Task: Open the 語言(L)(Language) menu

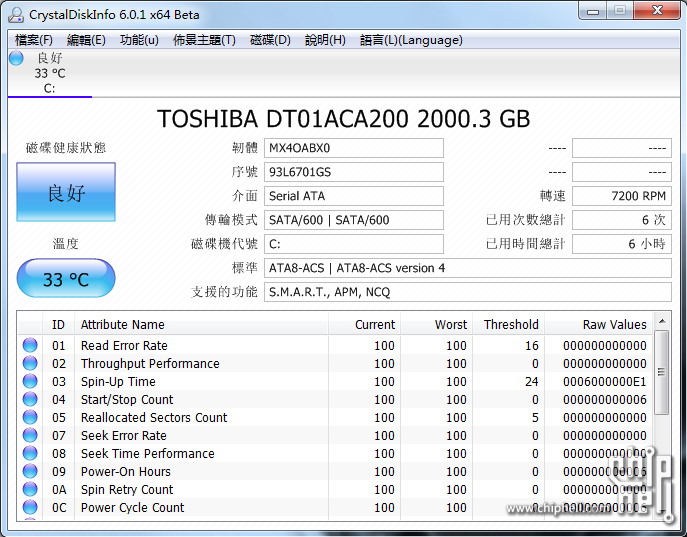Action: coord(411,40)
